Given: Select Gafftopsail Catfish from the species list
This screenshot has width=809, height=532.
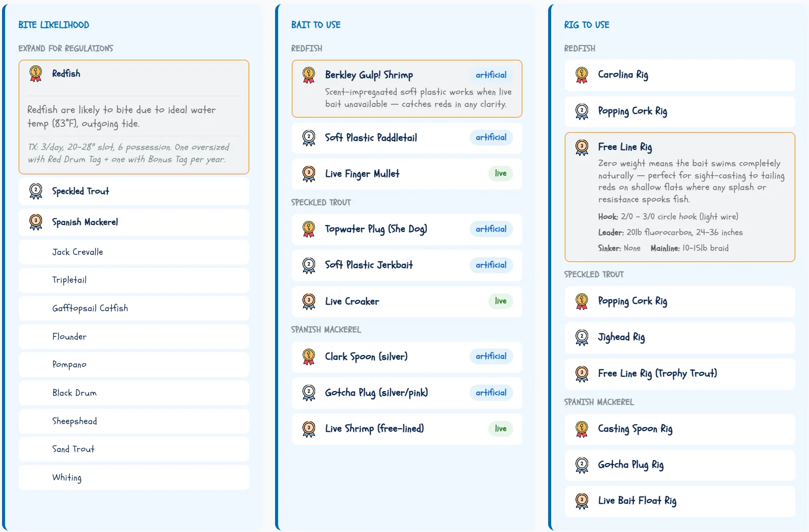Looking at the screenshot, I should coord(134,308).
